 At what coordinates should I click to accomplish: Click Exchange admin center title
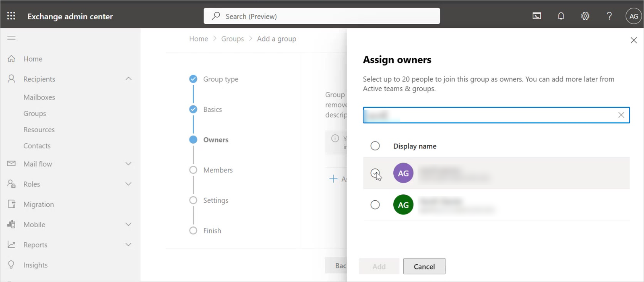click(x=70, y=16)
